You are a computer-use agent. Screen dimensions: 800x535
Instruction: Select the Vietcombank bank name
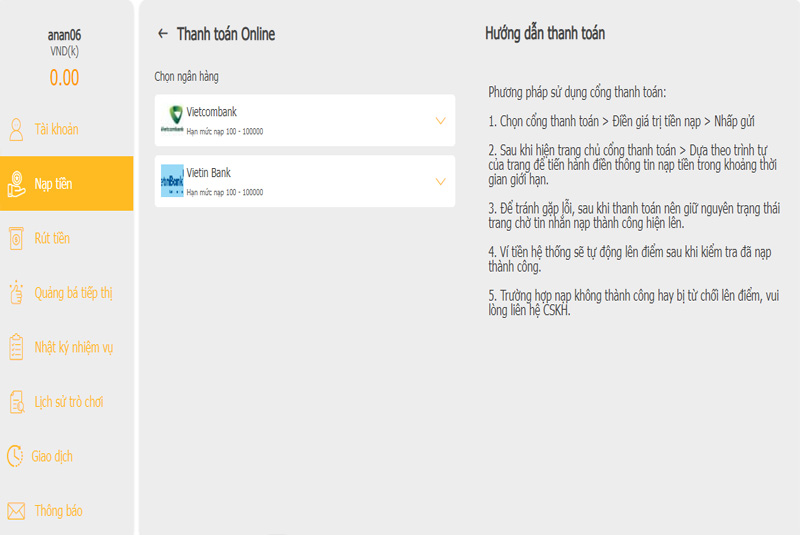pos(212,112)
